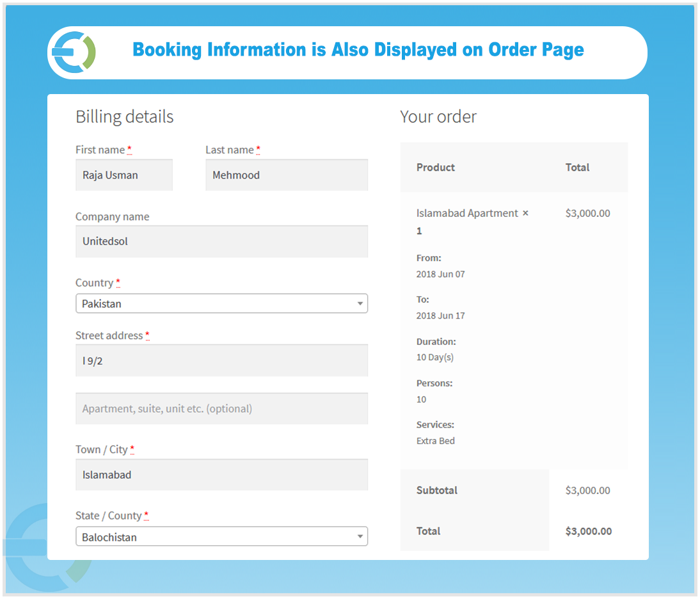Viewport: 700px width, 599px height.
Task: Click the × to remove Islamabad Apartment
Action: pyautogui.click(x=525, y=212)
